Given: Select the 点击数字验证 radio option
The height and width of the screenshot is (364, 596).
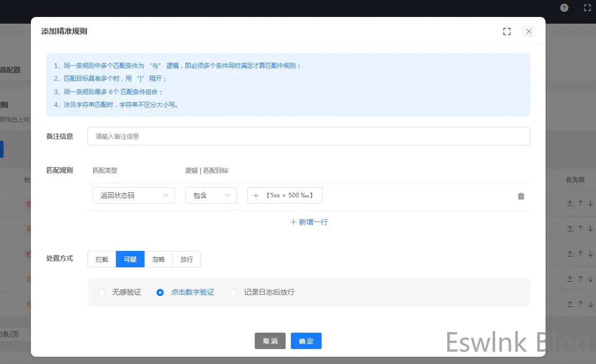Looking at the screenshot, I should point(160,292).
